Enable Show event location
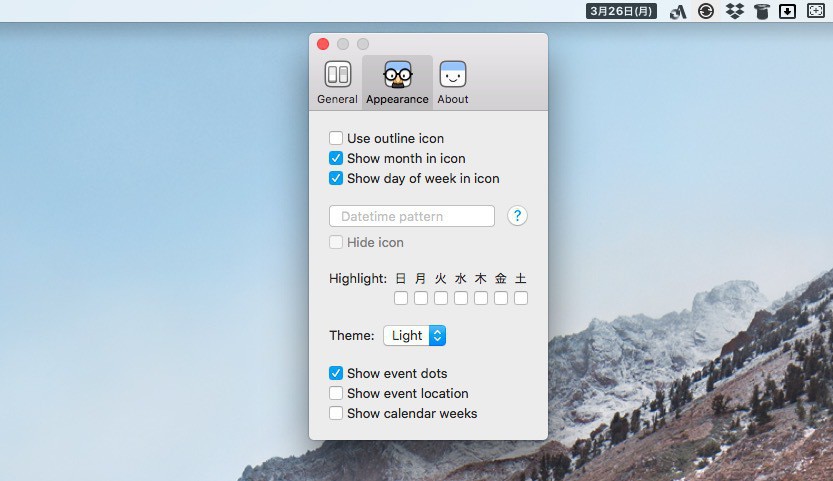The width and height of the screenshot is (833, 481). point(336,393)
